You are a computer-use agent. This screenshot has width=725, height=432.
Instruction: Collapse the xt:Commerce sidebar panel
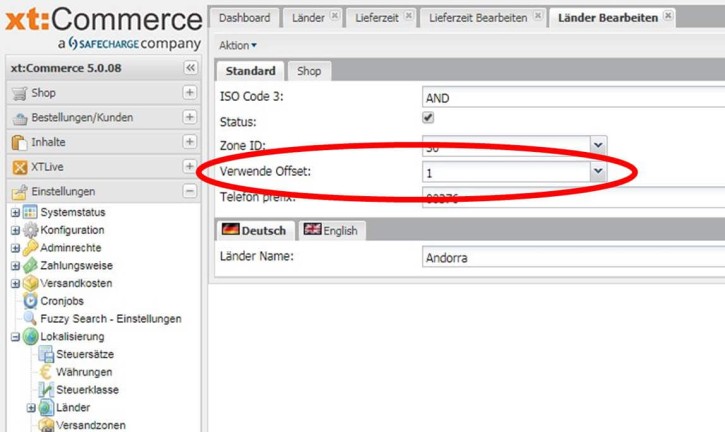click(x=190, y=68)
